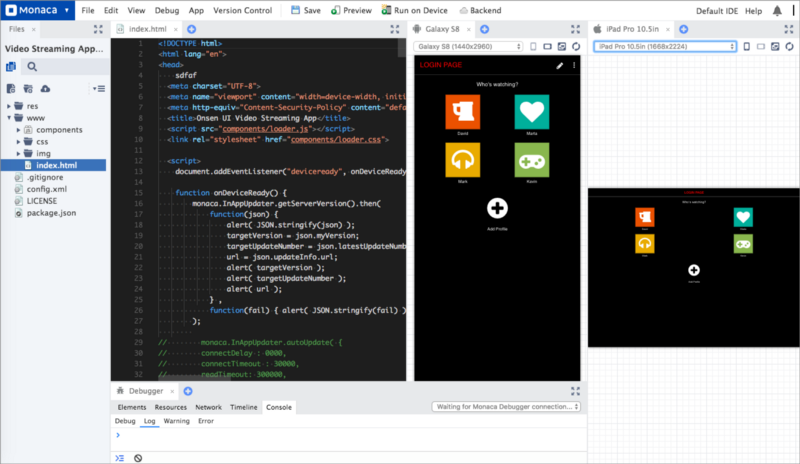Open the file tree options dropdown
This screenshot has width=800, height=464.
[x=99, y=89]
